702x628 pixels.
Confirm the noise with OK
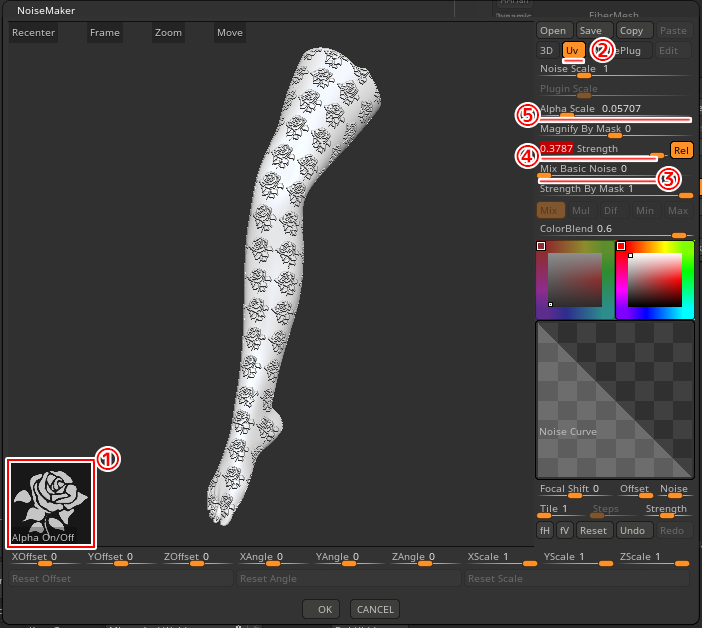coord(324,609)
